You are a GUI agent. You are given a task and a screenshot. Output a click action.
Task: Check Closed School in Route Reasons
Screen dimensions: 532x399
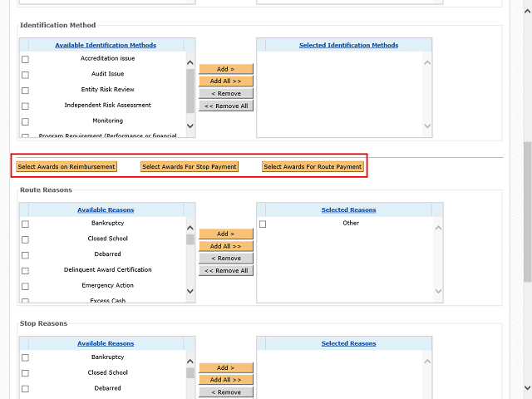point(25,240)
